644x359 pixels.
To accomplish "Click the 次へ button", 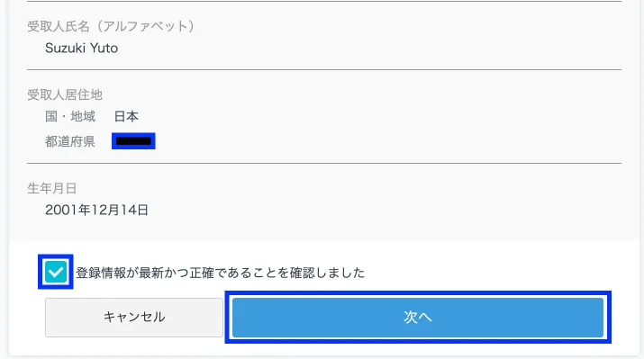I will [418, 317].
